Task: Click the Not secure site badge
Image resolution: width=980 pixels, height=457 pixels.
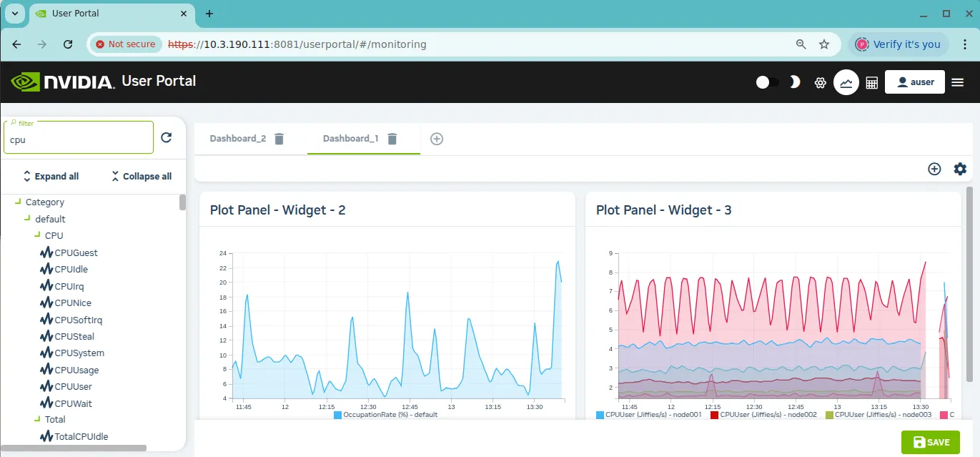Action: point(127,44)
